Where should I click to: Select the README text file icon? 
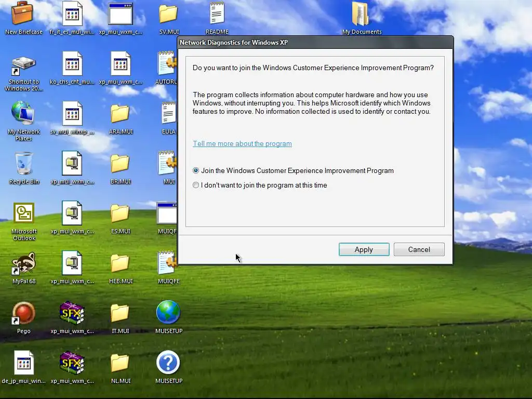coord(217,14)
